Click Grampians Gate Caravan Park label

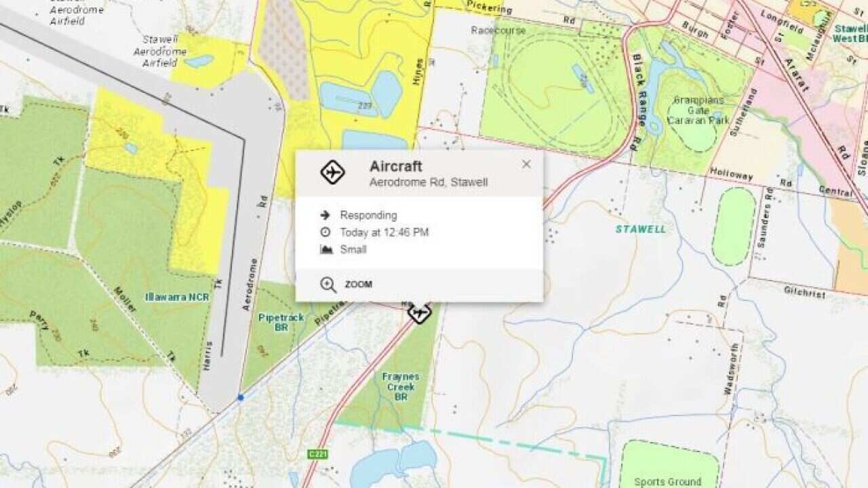point(698,110)
